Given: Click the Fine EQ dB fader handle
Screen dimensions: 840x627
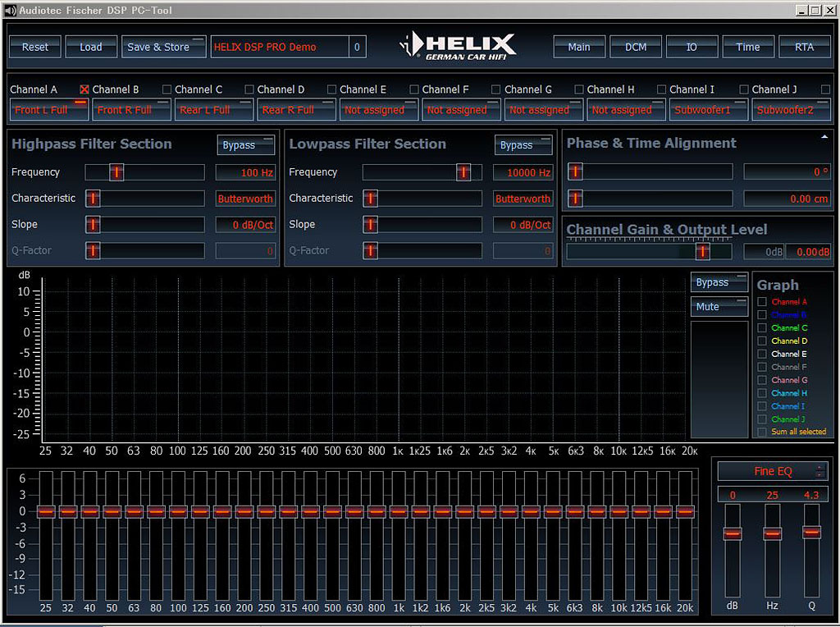Looking at the screenshot, I should 733,533.
